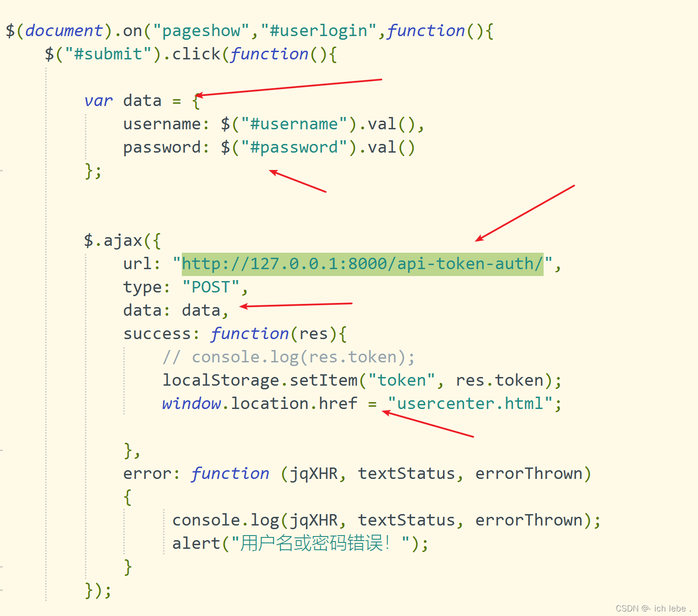Click the url: property key
Image resolution: width=698 pixels, height=616 pixels.
(142, 264)
